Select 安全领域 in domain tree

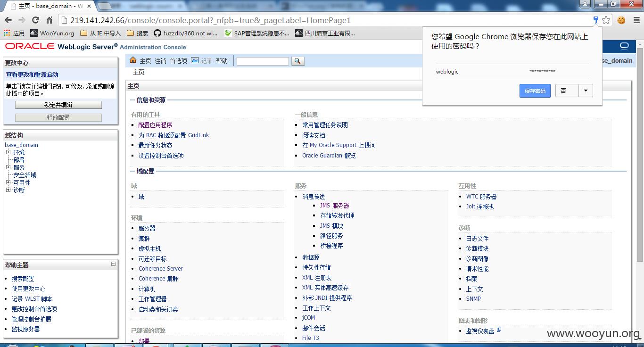pos(25,175)
